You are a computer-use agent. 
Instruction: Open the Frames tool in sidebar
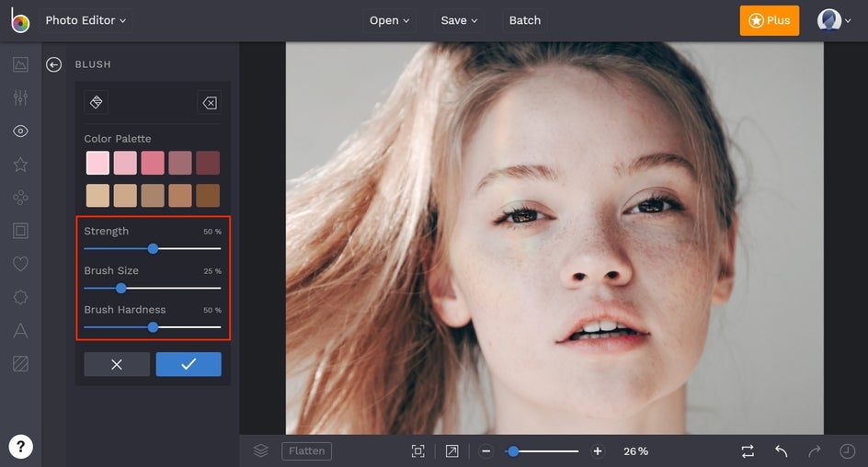click(x=20, y=231)
